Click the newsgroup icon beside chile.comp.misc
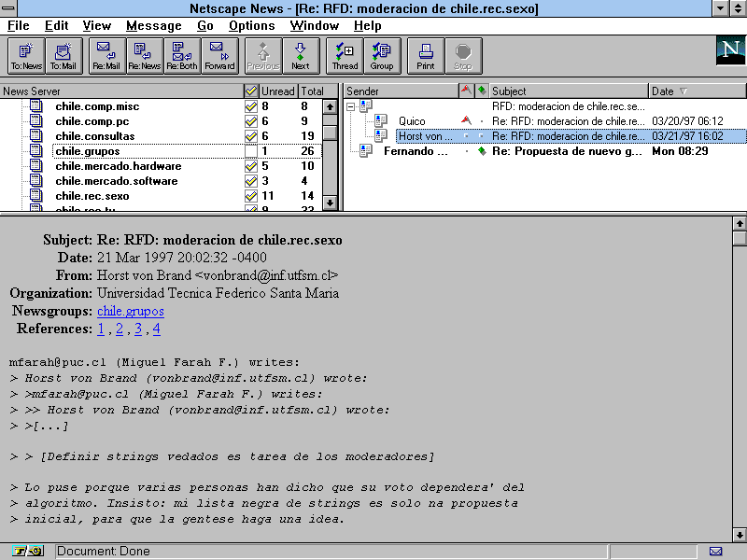This screenshot has height=560, width=747. point(36,105)
